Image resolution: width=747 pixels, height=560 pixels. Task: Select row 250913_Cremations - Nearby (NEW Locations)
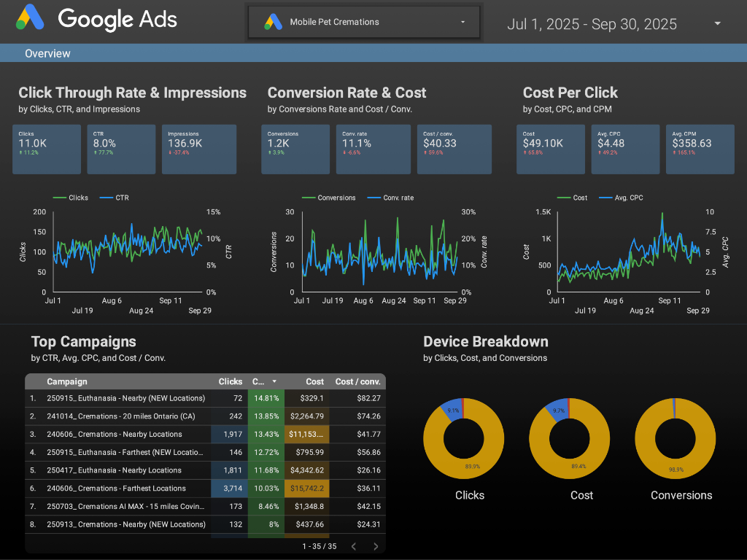point(205,525)
